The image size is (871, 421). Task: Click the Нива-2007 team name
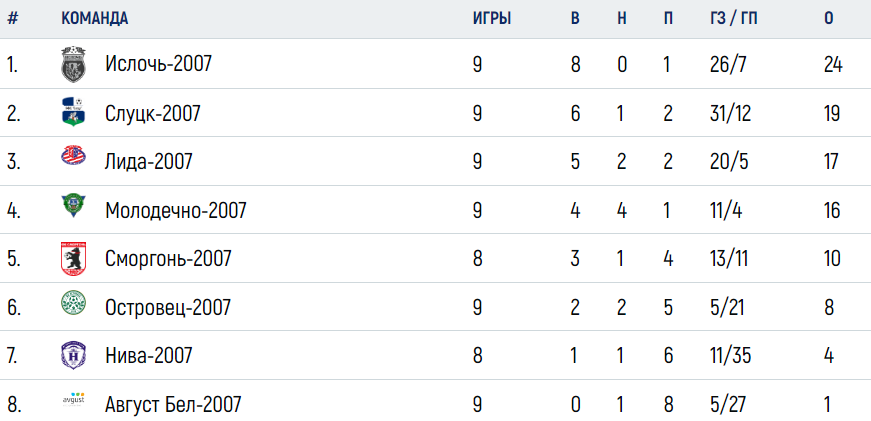(148, 355)
